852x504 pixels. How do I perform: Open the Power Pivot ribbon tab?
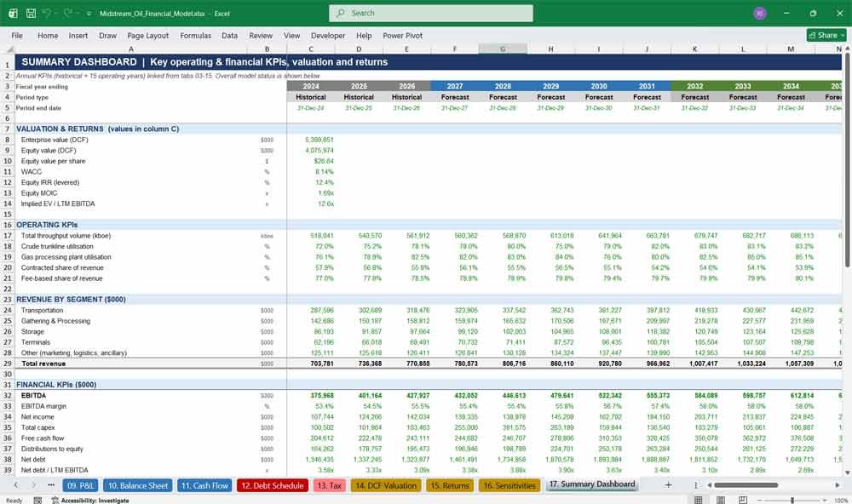pyautogui.click(x=403, y=35)
